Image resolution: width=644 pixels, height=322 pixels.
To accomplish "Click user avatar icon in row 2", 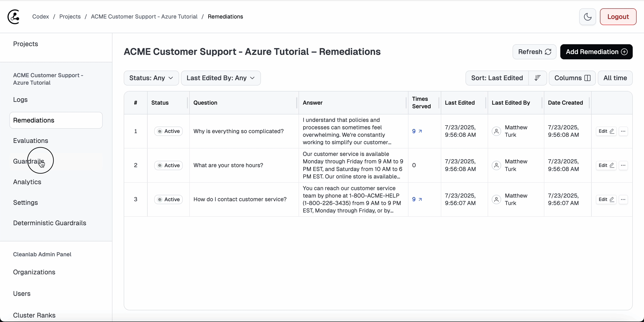I will click(x=496, y=165).
